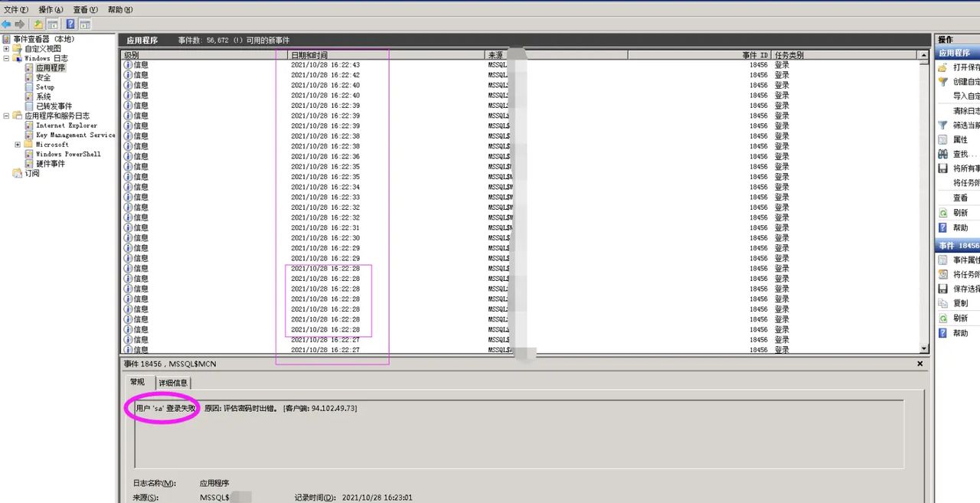Viewport: 980px width, 503px height.
Task: Click the binoculars icon for 查找
Action: 943,154
